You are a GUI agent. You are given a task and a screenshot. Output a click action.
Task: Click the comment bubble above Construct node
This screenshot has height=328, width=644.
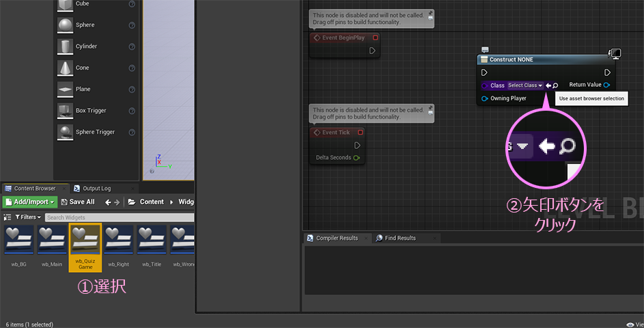485,50
